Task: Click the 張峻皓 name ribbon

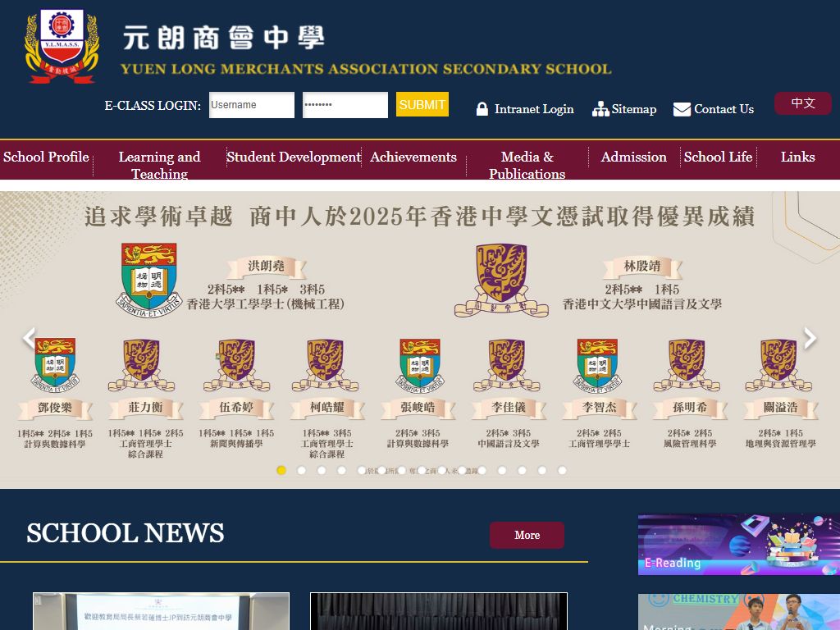Action: (x=418, y=408)
